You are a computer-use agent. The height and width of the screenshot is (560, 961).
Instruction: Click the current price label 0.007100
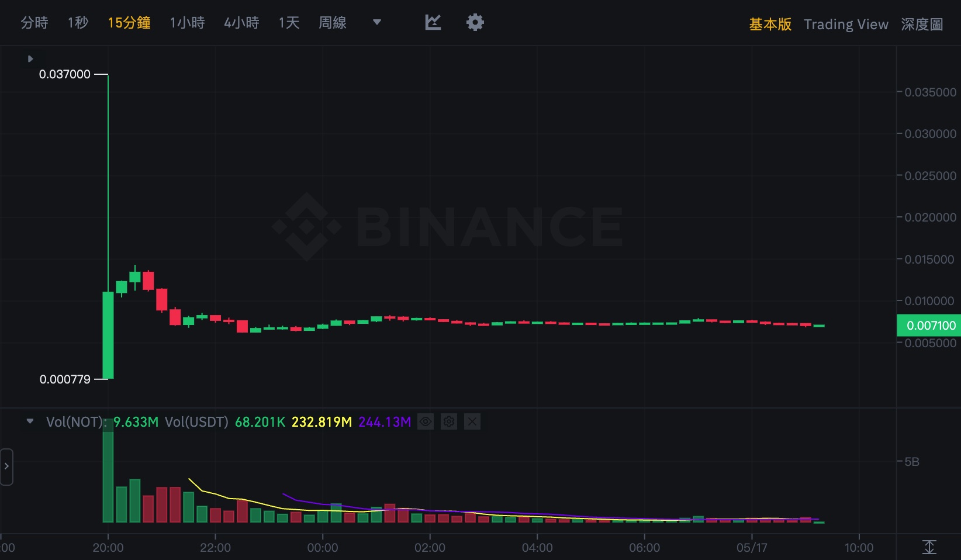coord(929,326)
